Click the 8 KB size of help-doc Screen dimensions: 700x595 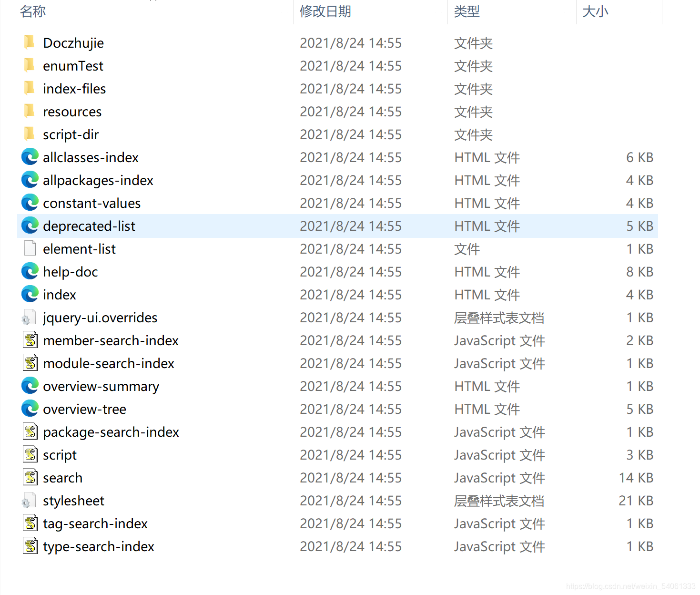pos(639,272)
